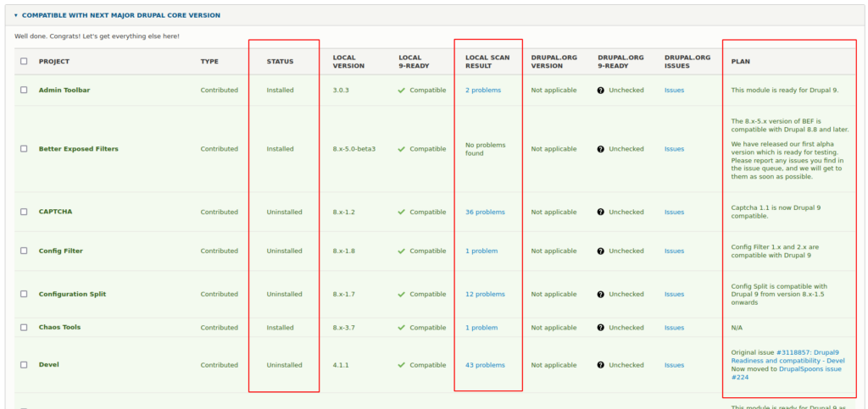Viewport: 868px width, 409px height.
Task: Open the Issues link for Devel
Action: coord(674,365)
